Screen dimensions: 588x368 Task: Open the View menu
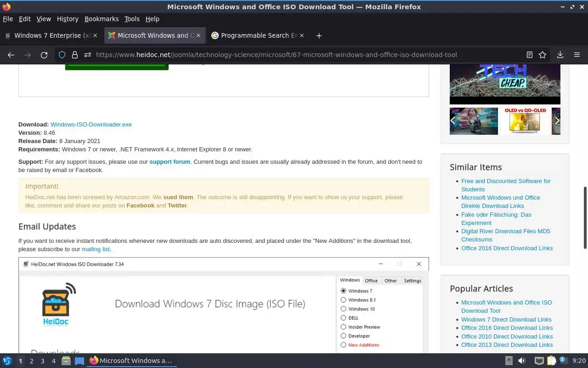(x=44, y=19)
